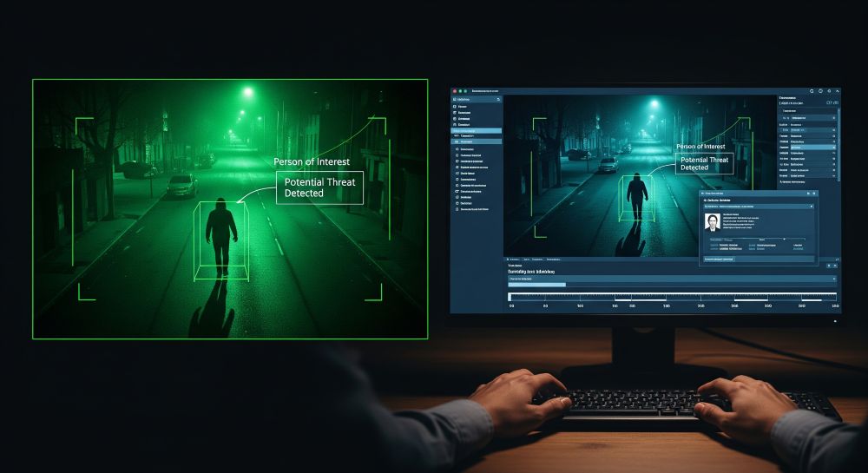Click 'Potential Threat Detected' box in green night-vision image
Viewport: 868px width, 473px height.
(319, 187)
